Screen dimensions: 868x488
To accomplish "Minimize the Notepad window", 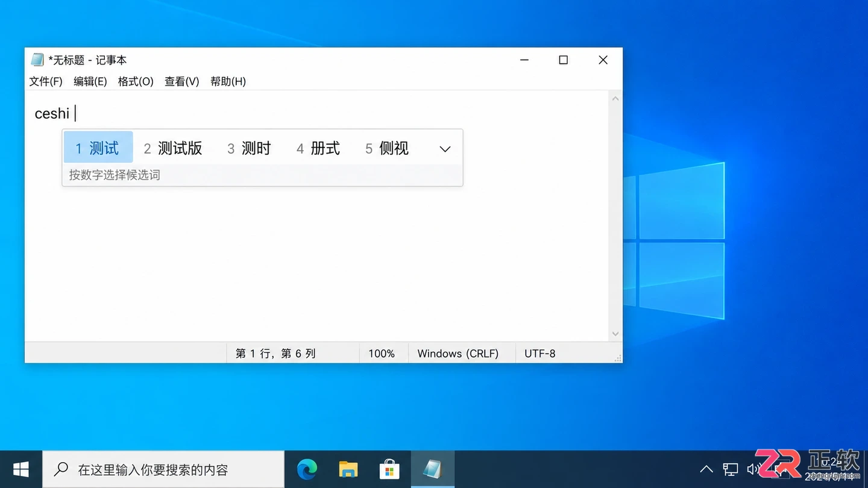I will (x=524, y=60).
